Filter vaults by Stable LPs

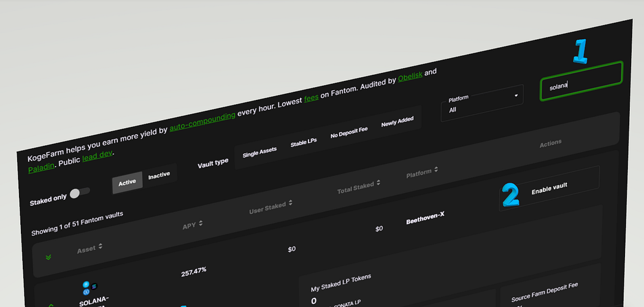(x=304, y=142)
